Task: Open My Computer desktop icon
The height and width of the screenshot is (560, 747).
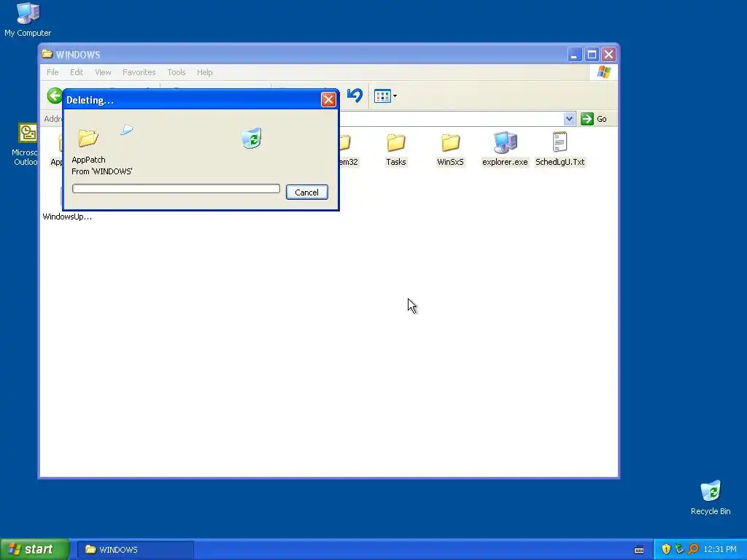Action: click(x=28, y=20)
